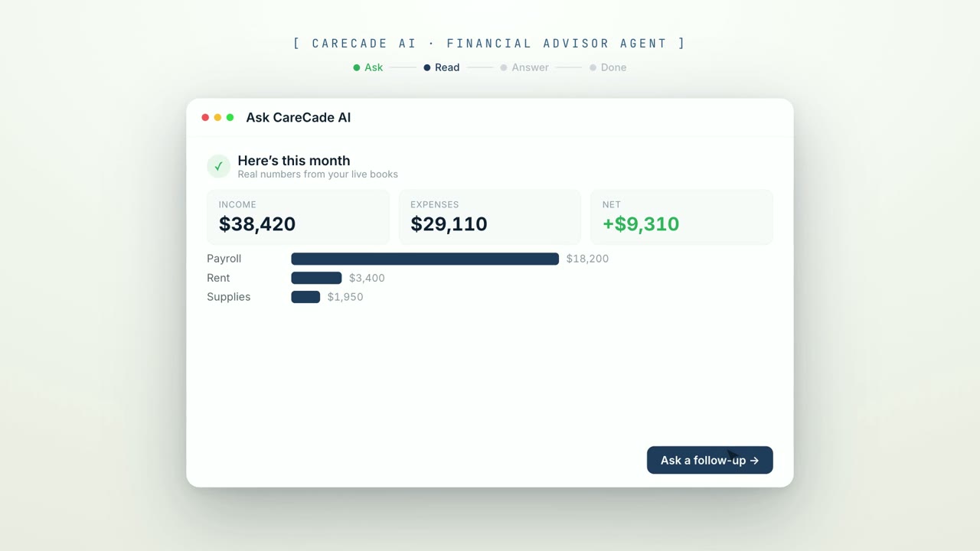
Task: Click the Rent expense bar
Action: 316,278
